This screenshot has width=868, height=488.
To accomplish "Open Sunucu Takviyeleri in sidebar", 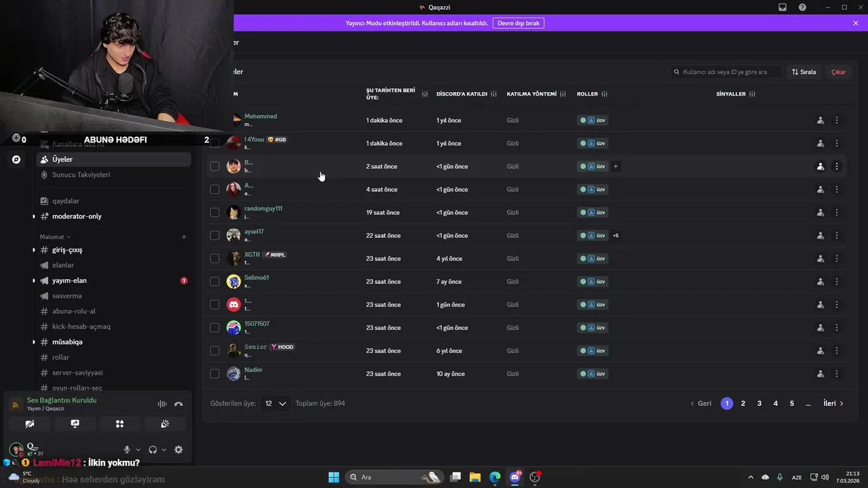I will [113, 175].
